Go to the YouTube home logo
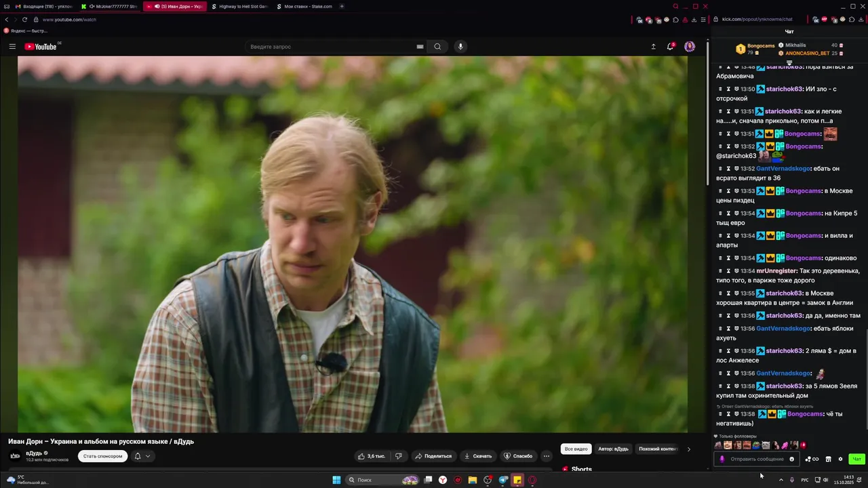 pos(41,47)
